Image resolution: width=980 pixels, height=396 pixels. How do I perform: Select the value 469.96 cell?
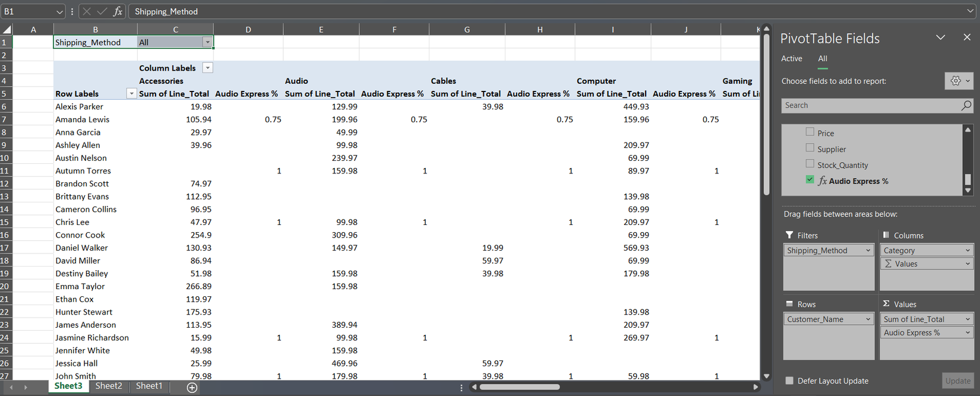coord(321,363)
